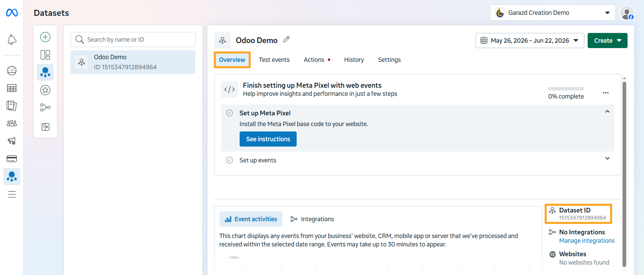
Task: Open the overview dashboard layout icon
Action: click(x=45, y=55)
